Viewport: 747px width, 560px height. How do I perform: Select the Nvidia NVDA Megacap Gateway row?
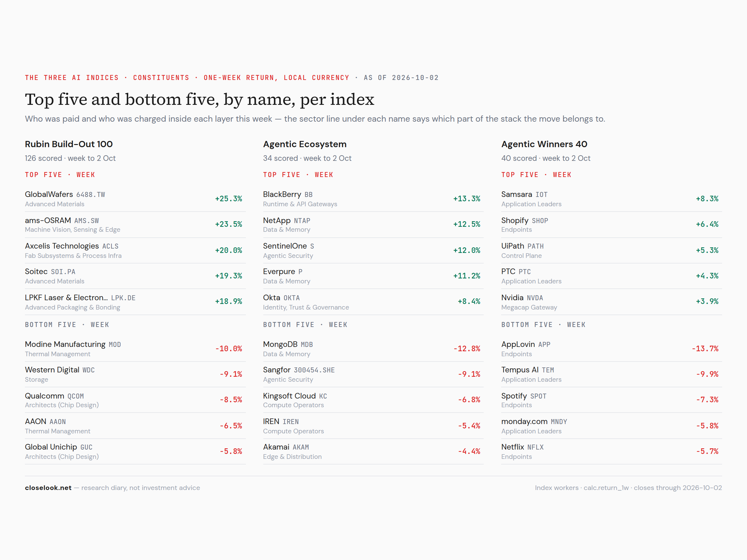click(x=612, y=302)
